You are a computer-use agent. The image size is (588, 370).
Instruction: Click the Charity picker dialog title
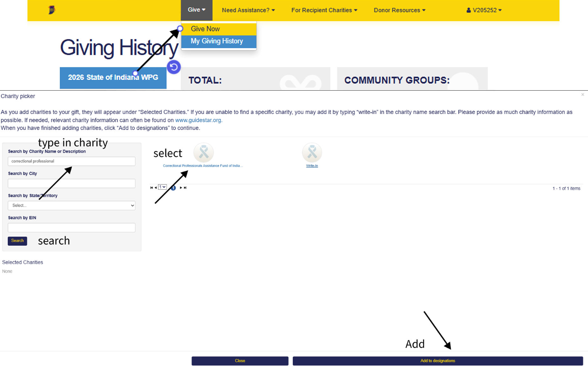pyautogui.click(x=18, y=96)
